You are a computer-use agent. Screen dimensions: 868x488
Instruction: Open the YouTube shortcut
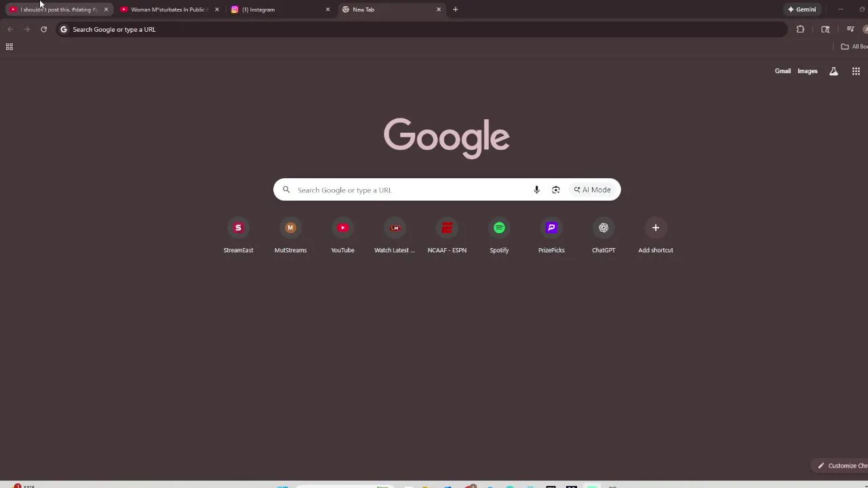[x=342, y=236]
